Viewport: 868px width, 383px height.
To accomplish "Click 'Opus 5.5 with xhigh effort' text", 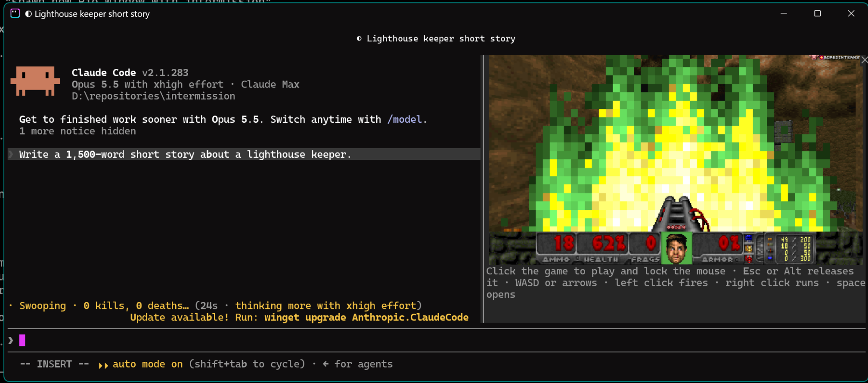I will 147,84.
